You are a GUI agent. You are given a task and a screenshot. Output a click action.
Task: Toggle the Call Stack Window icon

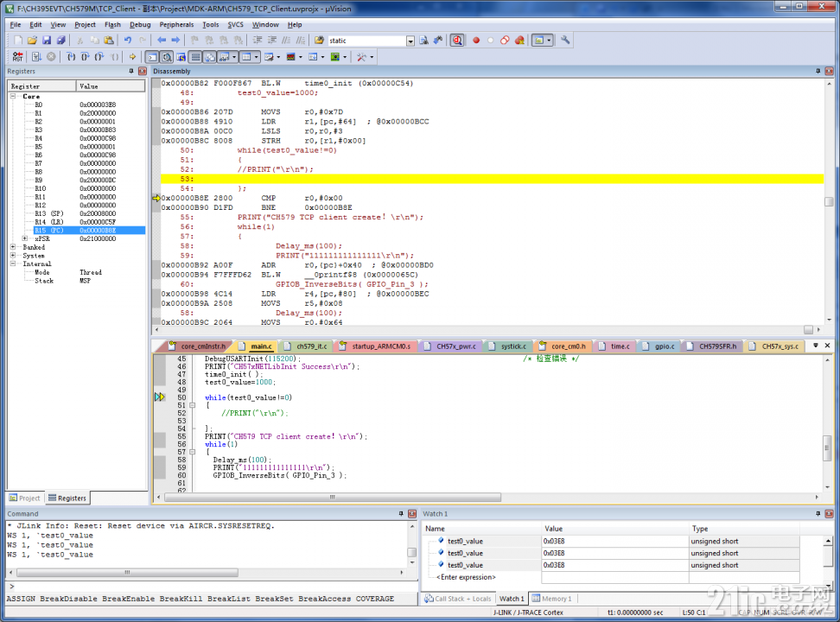pyautogui.click(x=210, y=57)
